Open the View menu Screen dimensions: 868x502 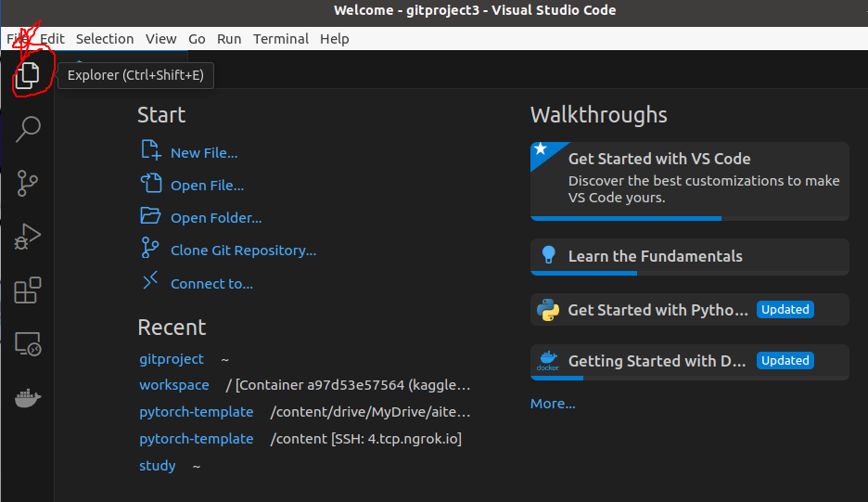(160, 39)
